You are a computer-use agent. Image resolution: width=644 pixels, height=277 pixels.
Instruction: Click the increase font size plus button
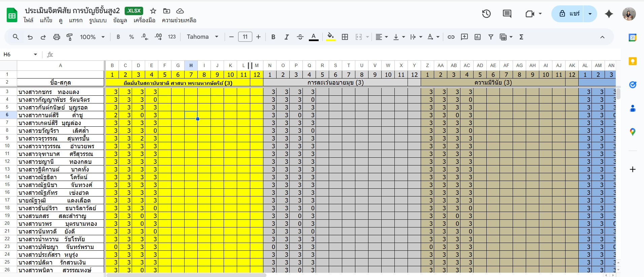click(x=258, y=37)
